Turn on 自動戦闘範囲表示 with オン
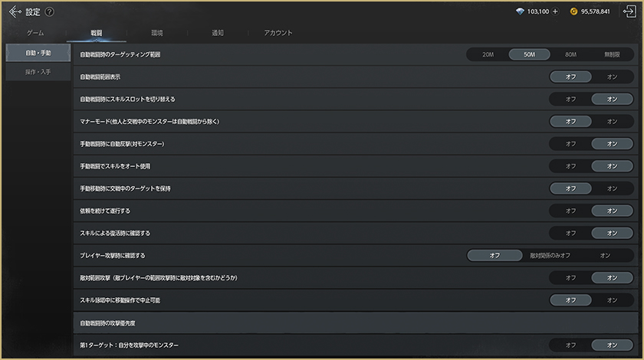 (x=612, y=77)
